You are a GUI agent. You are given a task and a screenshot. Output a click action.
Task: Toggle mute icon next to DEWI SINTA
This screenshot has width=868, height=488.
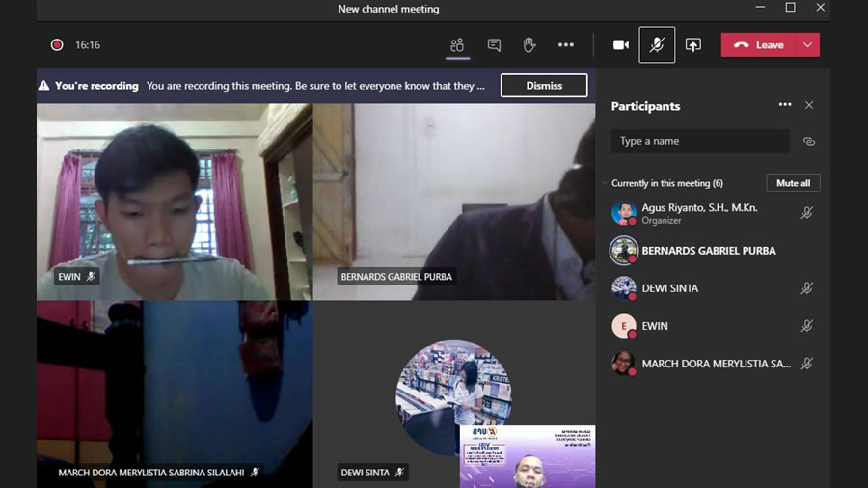pos(807,288)
